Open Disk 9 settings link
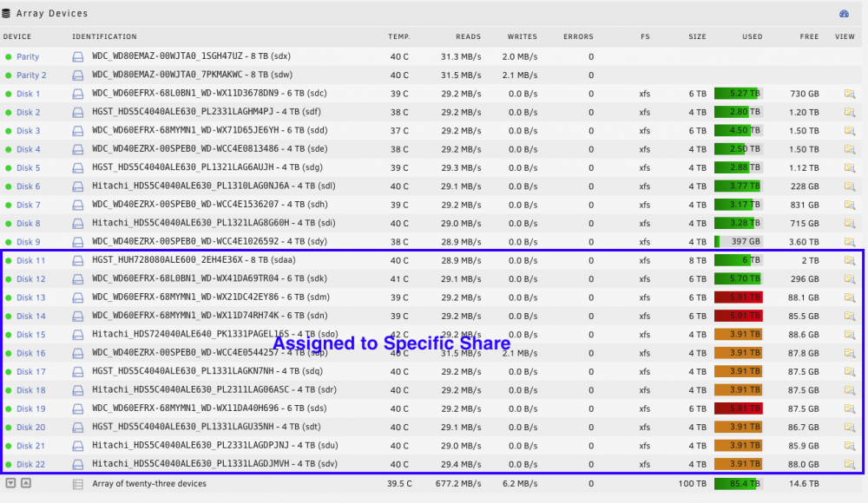 pyautogui.click(x=29, y=242)
